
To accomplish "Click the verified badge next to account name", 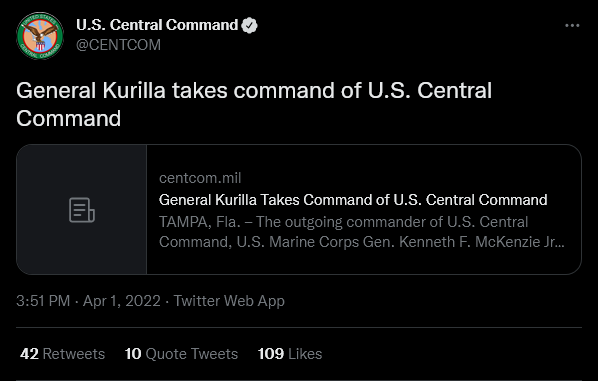I will pos(249,26).
